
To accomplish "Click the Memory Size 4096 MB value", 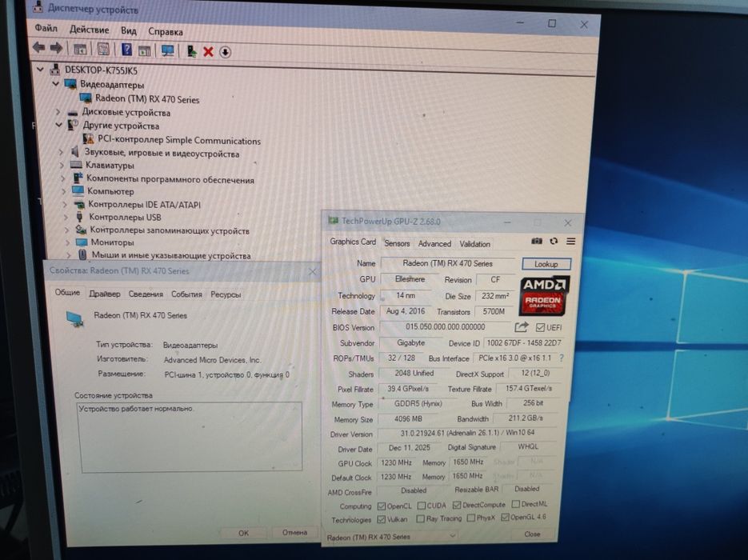I will tap(408, 419).
